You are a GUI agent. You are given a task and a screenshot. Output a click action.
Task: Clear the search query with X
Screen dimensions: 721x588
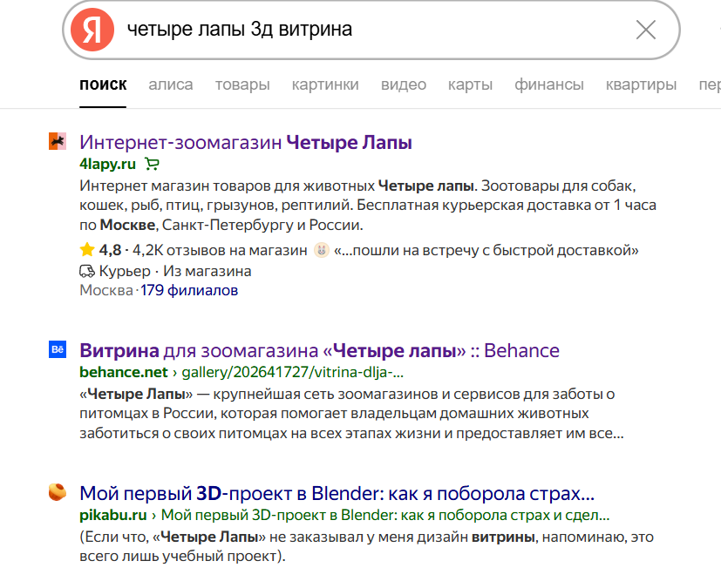[646, 30]
